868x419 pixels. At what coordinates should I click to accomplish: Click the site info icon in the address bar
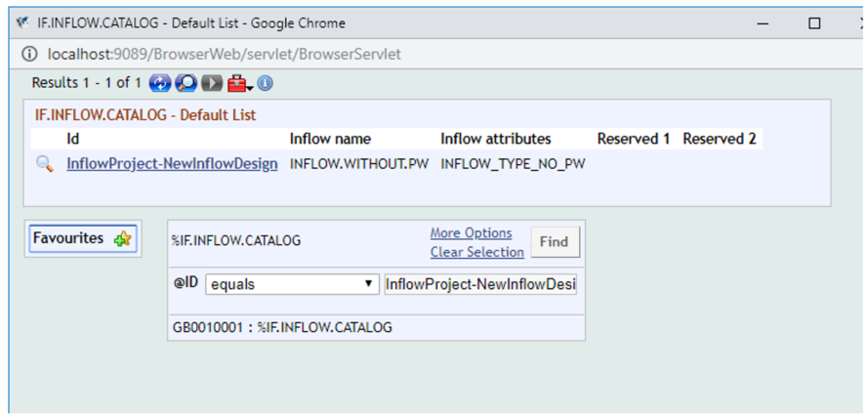pyautogui.click(x=31, y=55)
